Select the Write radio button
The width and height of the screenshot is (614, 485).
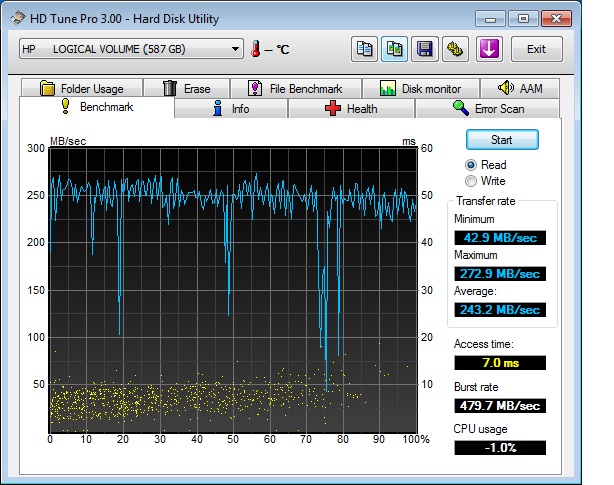(x=471, y=181)
